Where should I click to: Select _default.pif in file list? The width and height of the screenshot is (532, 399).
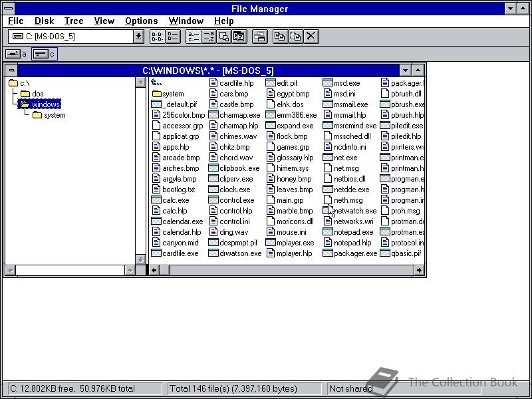coord(174,104)
